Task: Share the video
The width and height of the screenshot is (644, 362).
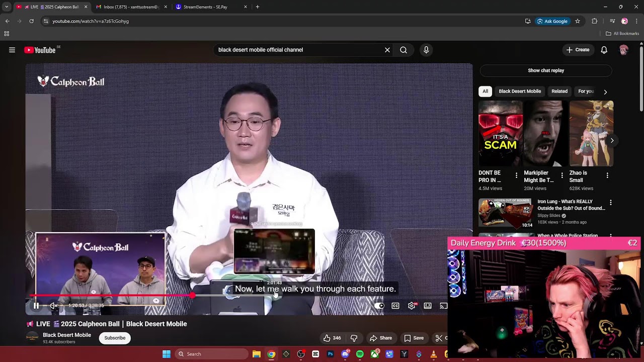Action: (380, 338)
